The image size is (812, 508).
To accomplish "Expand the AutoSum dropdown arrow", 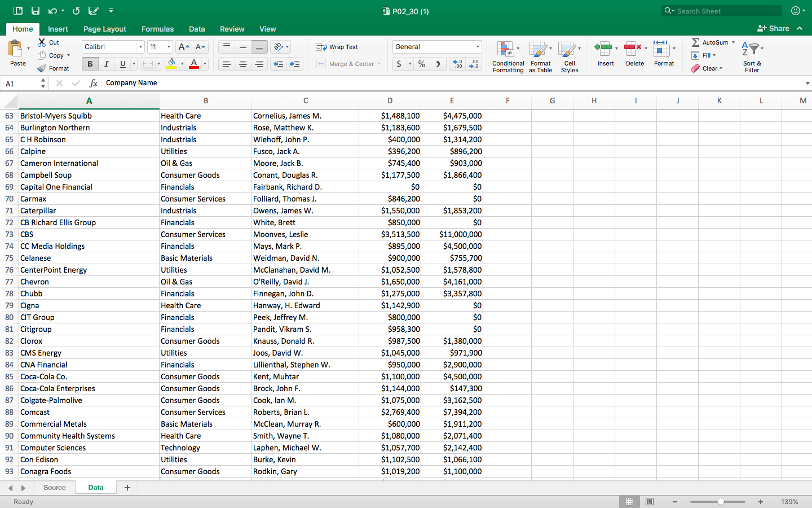I will pos(733,42).
